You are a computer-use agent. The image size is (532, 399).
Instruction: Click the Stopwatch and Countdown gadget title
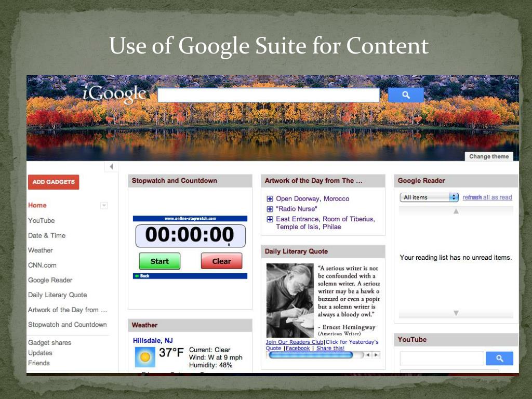tap(175, 181)
